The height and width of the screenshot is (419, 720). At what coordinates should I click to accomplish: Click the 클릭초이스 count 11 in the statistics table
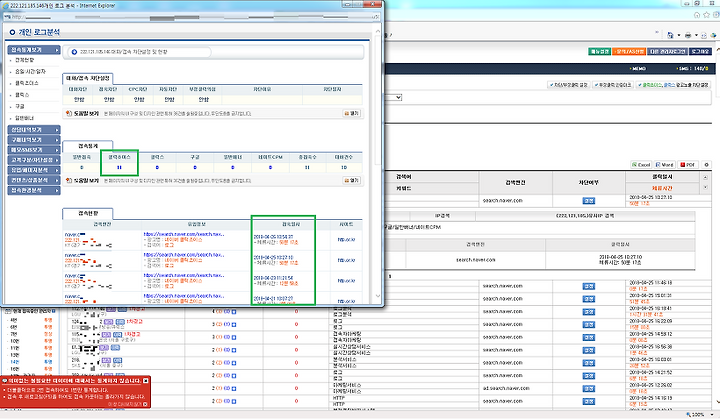coord(119,168)
